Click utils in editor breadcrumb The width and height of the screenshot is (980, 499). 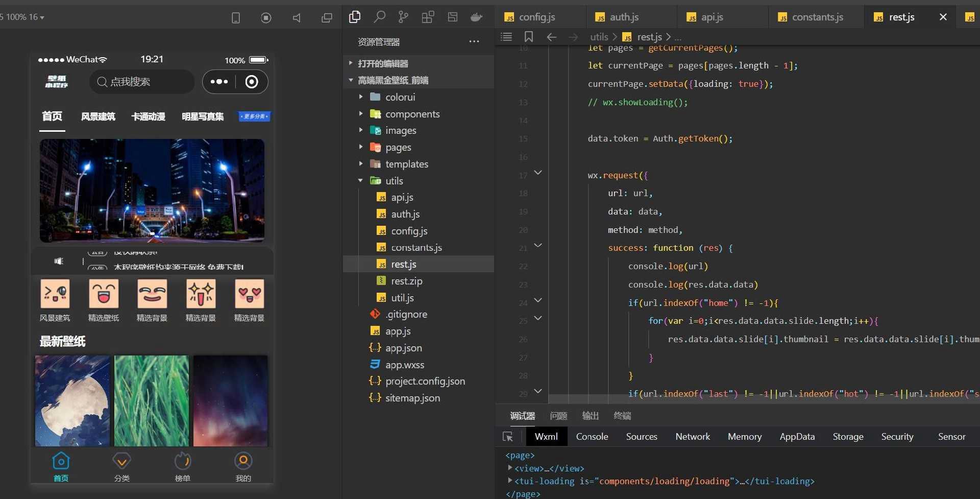coord(599,37)
